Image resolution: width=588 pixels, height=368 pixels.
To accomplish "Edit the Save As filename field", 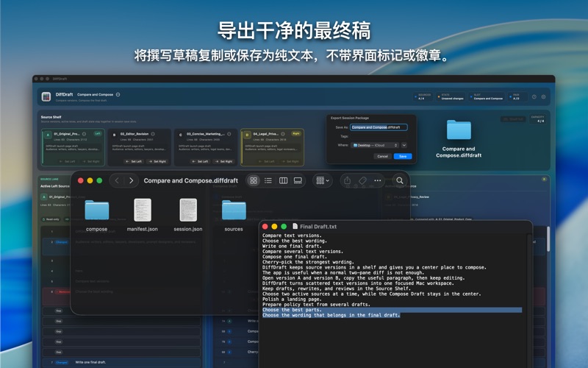I will click(x=379, y=127).
